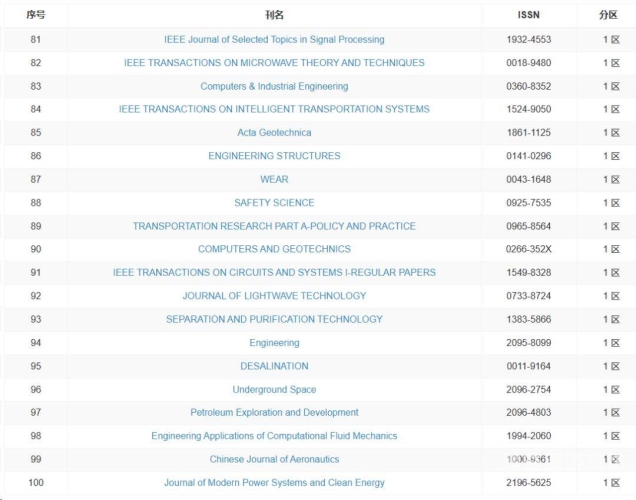
Task: Select COMPUTERS AND GEOTECHNICS journal
Action: 274,249
